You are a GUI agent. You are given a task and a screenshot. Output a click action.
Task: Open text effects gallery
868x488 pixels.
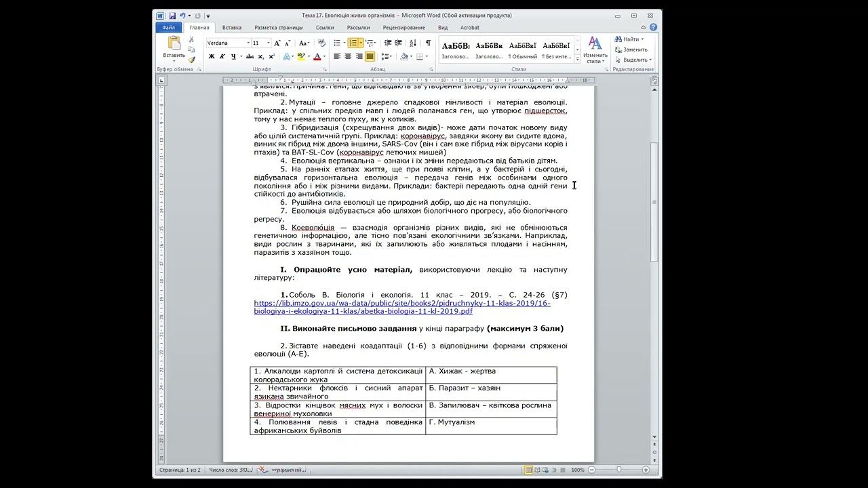click(288, 56)
